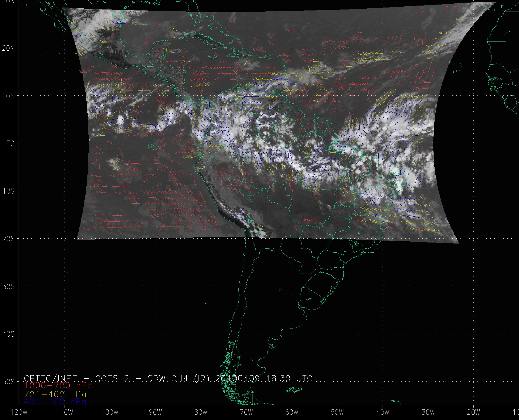Click the 20N latitude axis label

coord(8,48)
